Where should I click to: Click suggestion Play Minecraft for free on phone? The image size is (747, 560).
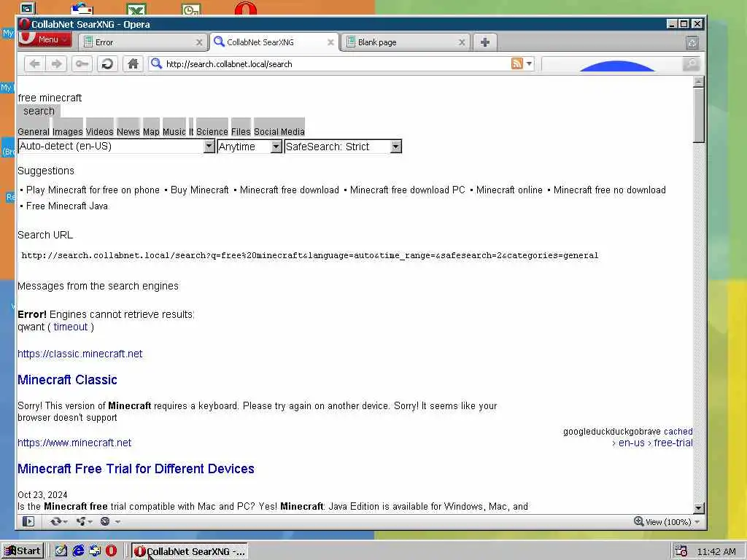click(93, 190)
